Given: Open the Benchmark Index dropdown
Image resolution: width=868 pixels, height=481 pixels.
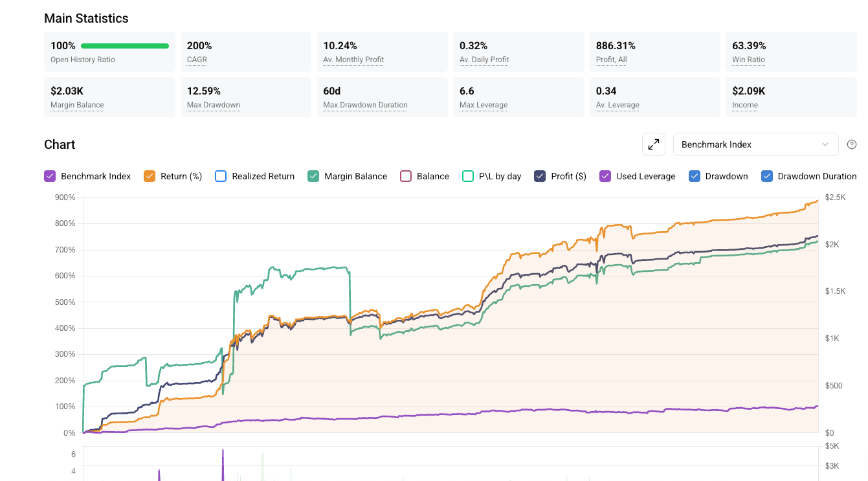Looking at the screenshot, I should [755, 144].
